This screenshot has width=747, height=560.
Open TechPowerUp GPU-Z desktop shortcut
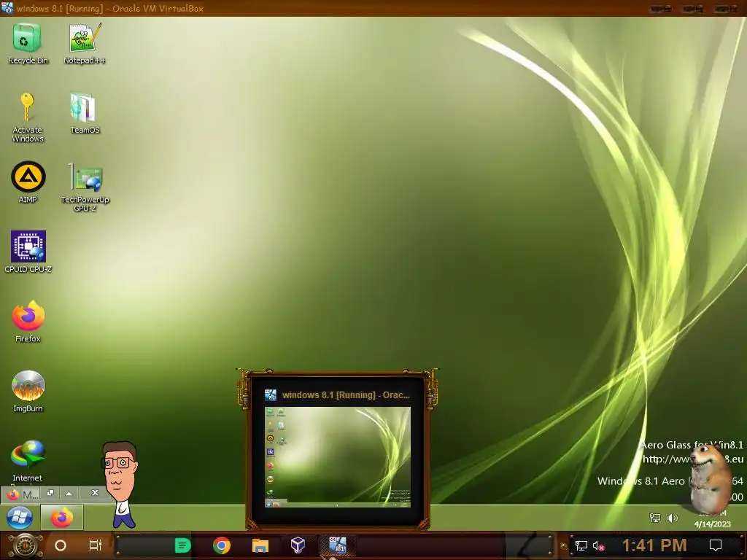coord(85,187)
